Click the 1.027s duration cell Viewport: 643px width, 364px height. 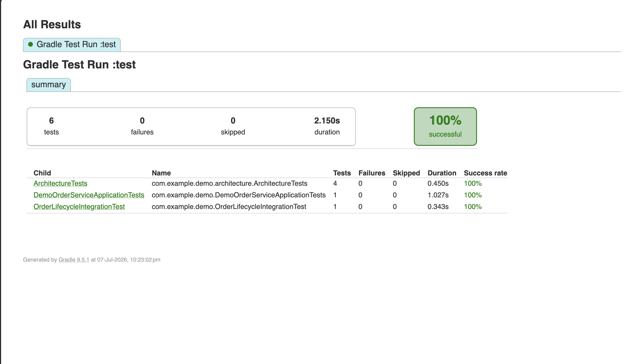pos(438,195)
